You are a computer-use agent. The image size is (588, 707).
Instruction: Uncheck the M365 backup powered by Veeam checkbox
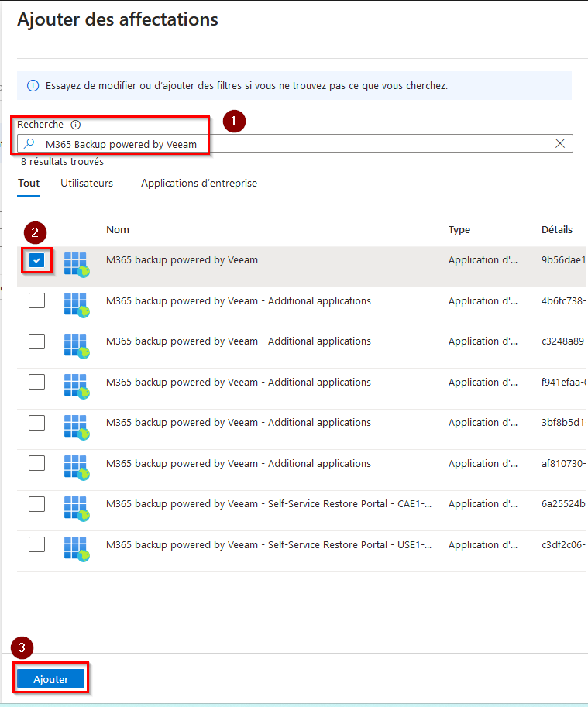click(x=36, y=260)
